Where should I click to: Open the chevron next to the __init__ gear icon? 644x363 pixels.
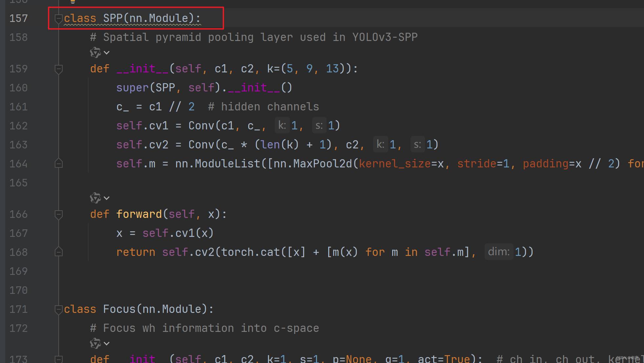tap(107, 52)
